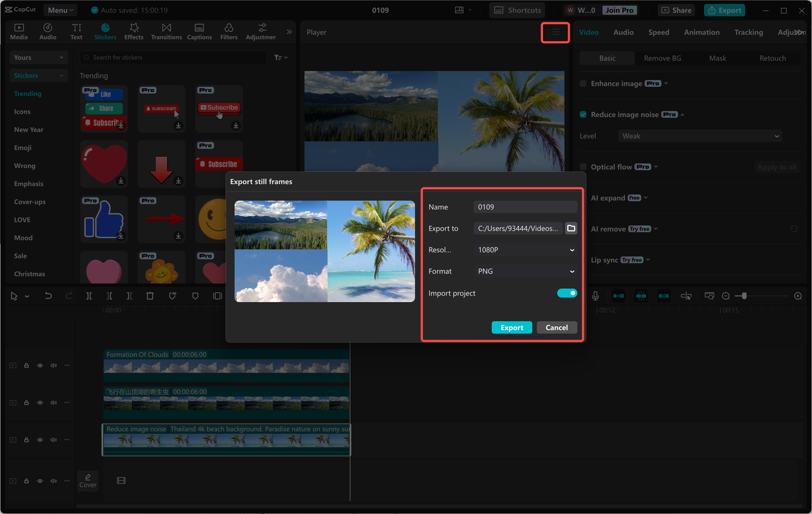The width and height of the screenshot is (812, 514).
Task: Mute the Thailand beach track speaker icon
Action: tap(53, 440)
